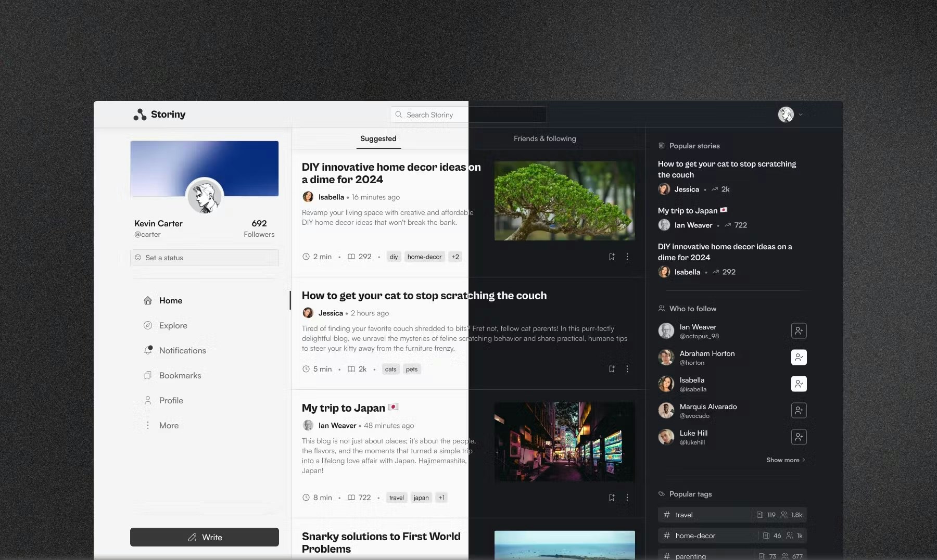Click Jessica's avatar in Popular stories
This screenshot has width=937, height=560.
(x=664, y=189)
